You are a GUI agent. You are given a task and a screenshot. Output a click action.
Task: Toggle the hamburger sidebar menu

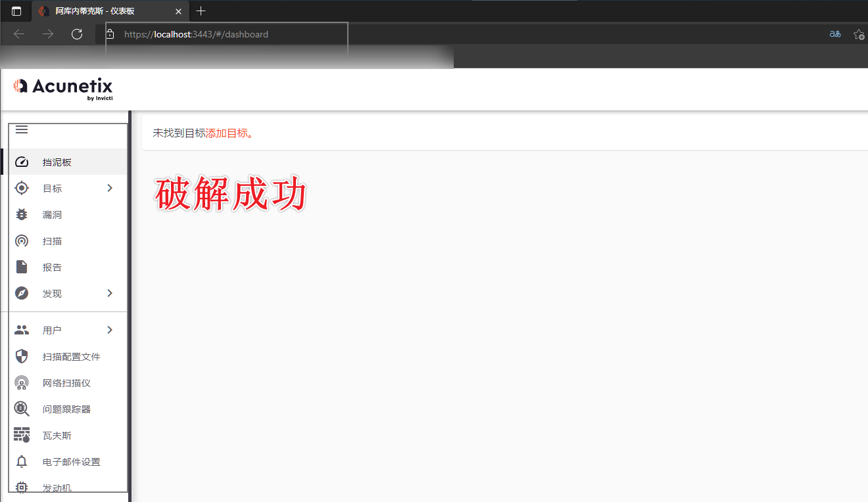[x=22, y=129]
